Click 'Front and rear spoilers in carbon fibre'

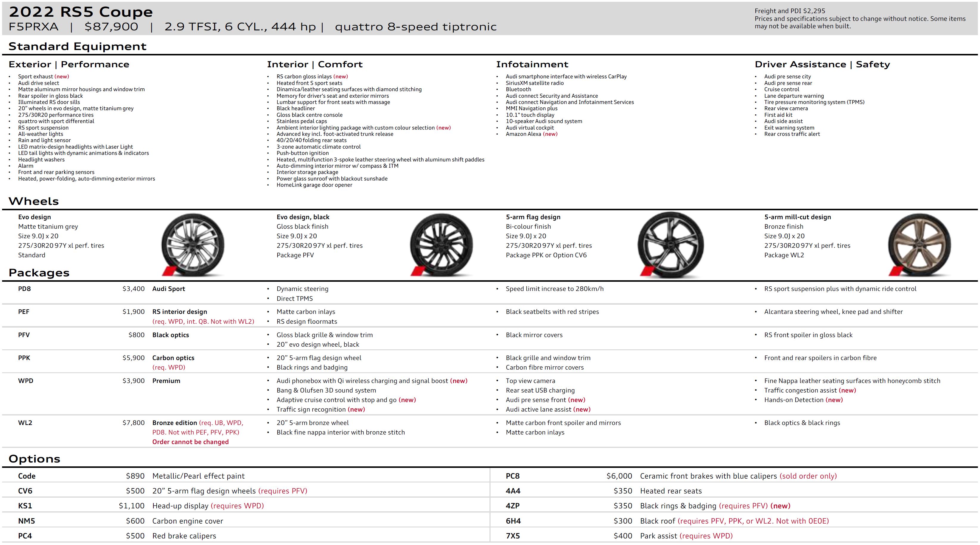(x=820, y=358)
